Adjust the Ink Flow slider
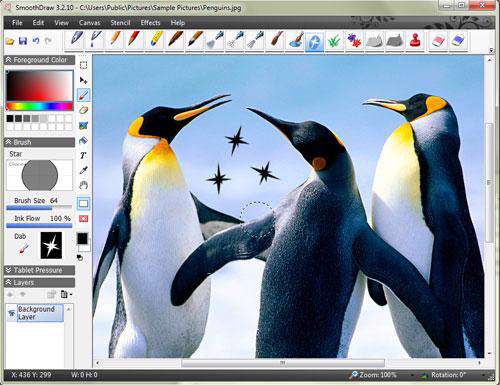The image size is (500, 385). point(39,226)
